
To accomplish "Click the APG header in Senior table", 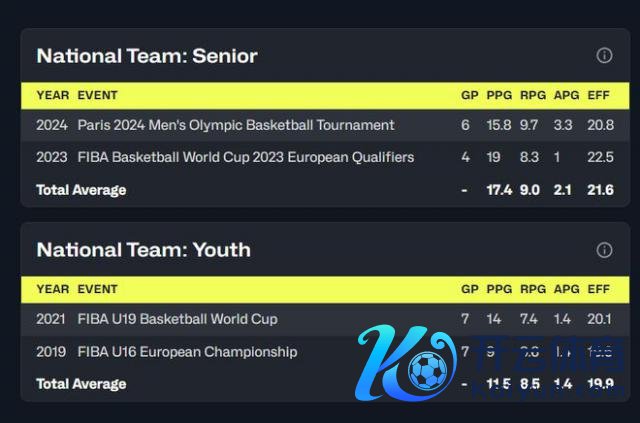I will click(566, 95).
